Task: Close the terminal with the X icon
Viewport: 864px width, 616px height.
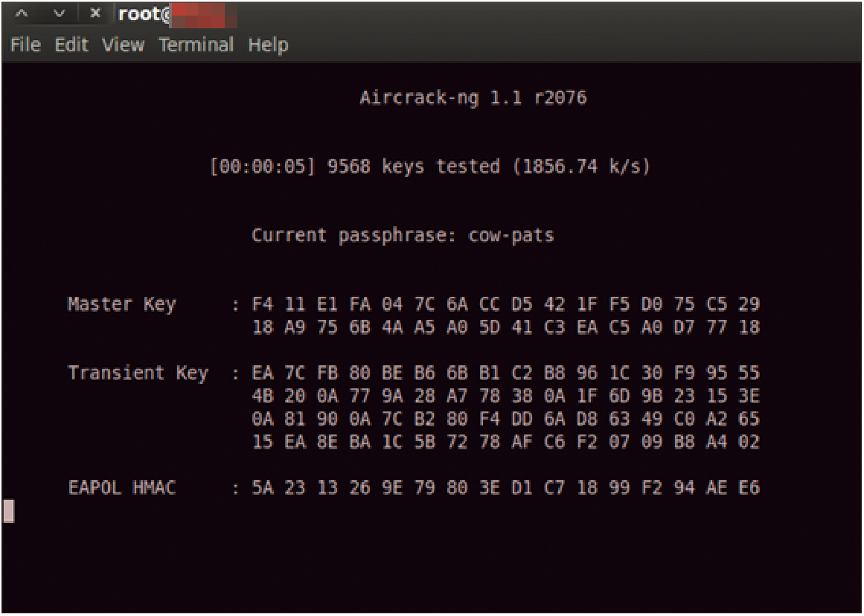Action: click(95, 13)
